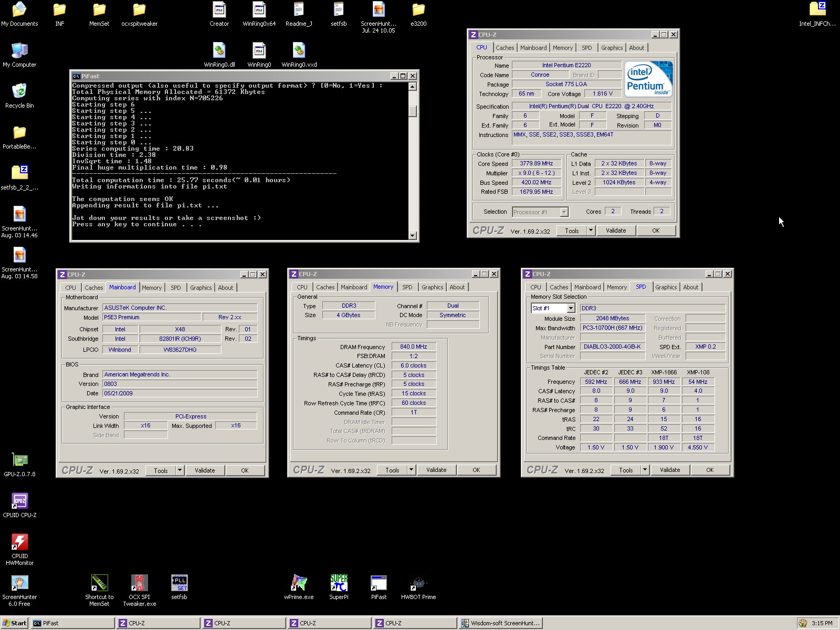Open the Start menu
840x630 pixels.
[x=15, y=623]
